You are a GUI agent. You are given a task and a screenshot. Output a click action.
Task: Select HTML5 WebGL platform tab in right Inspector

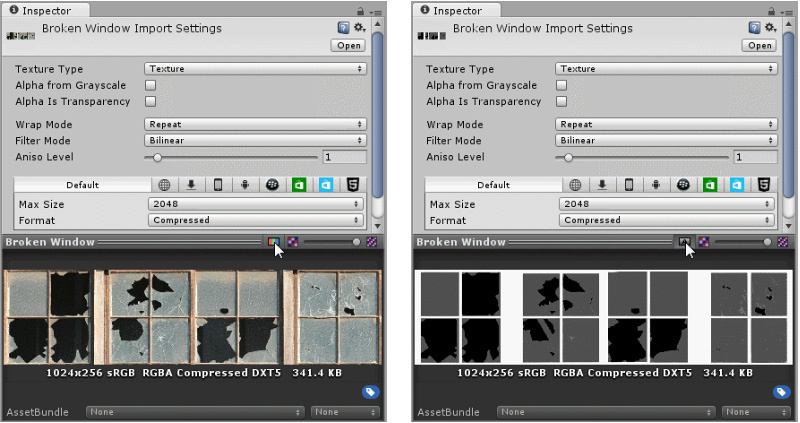(x=764, y=185)
